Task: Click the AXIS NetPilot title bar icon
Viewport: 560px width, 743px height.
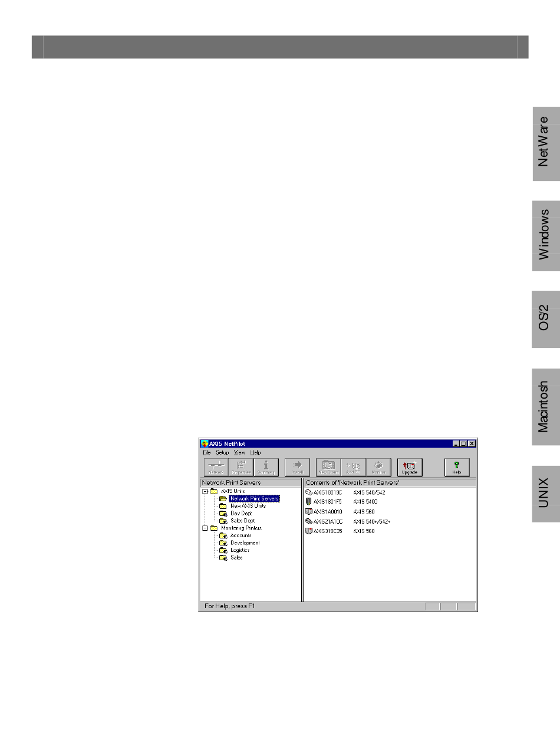Action: click(x=205, y=443)
